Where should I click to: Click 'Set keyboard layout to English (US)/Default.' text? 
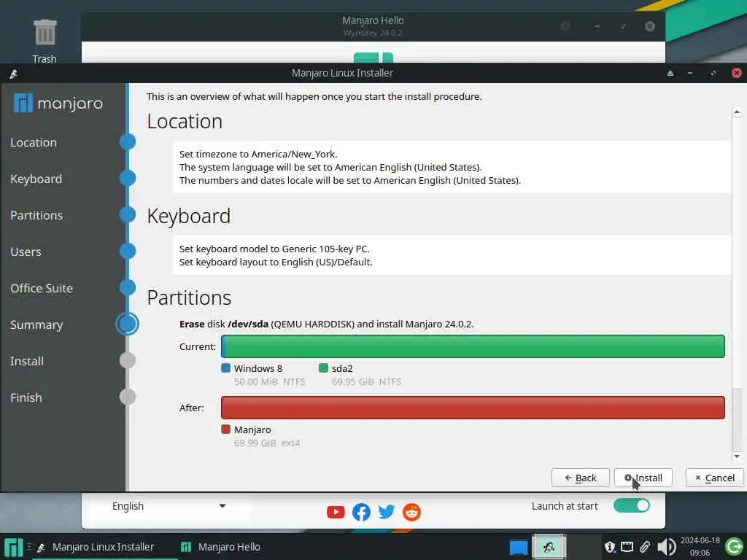[x=276, y=262]
